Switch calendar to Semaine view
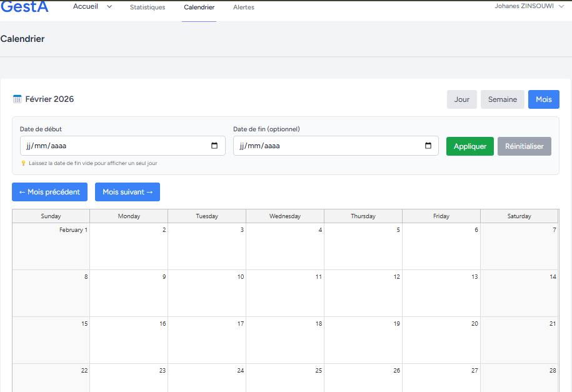 [x=502, y=99]
